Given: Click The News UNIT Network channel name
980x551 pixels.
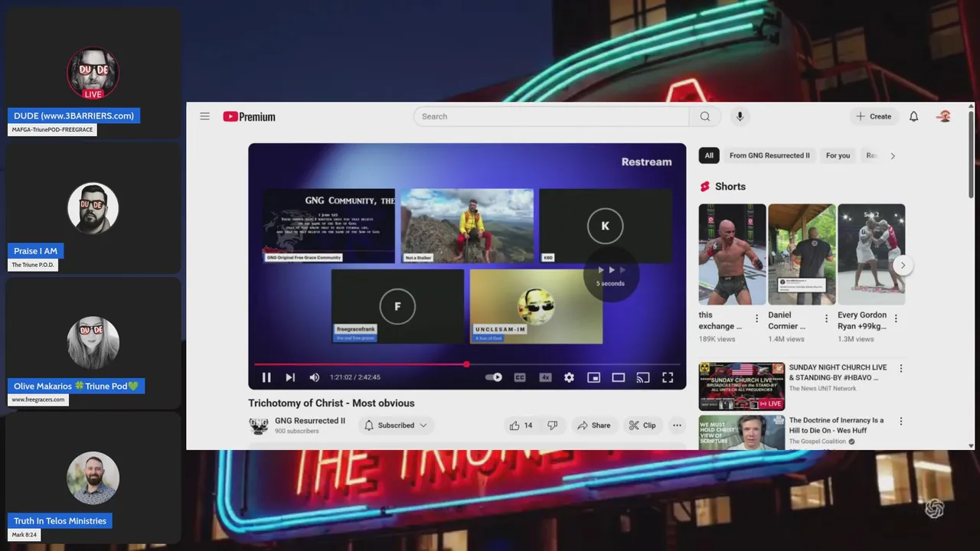Looking at the screenshot, I should coord(822,389).
